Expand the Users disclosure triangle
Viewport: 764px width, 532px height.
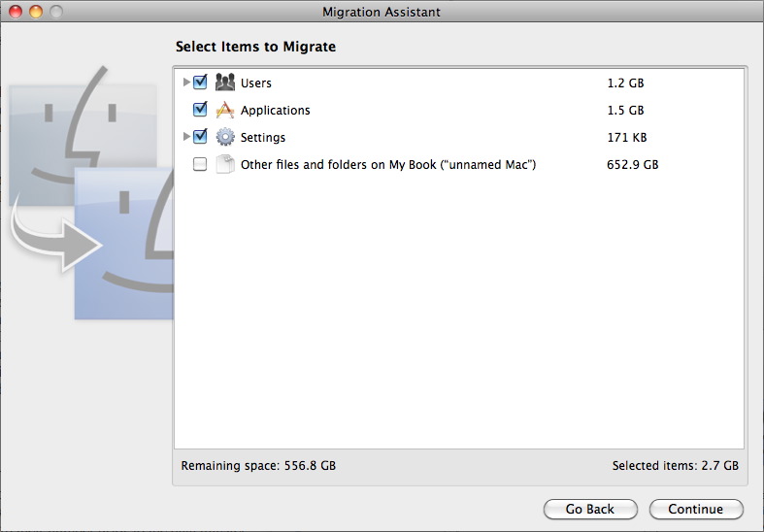tap(186, 83)
